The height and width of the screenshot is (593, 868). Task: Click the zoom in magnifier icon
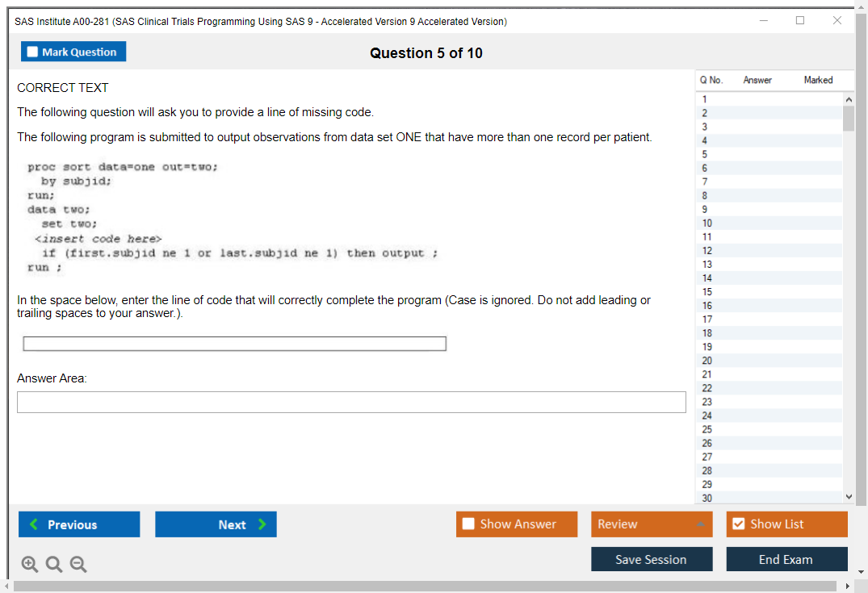[x=29, y=565]
